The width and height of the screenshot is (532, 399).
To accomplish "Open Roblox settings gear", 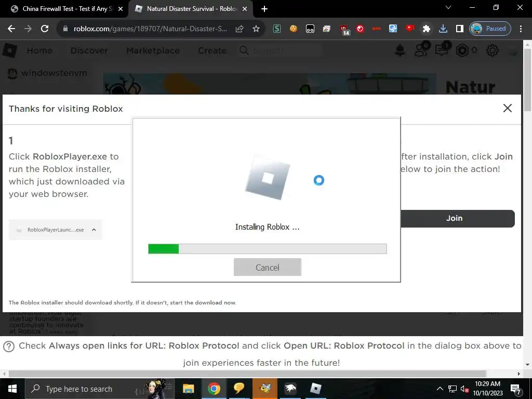I will coord(493,50).
